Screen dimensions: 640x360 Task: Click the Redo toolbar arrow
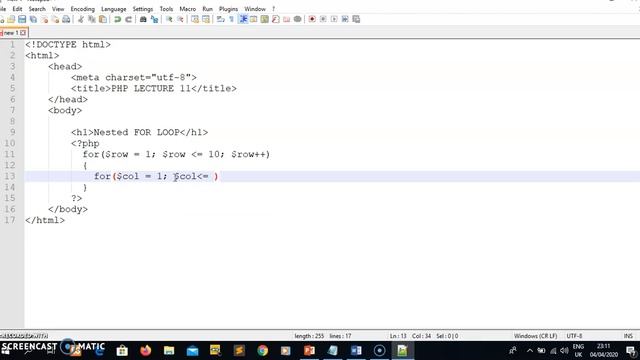pyautogui.click(x=129, y=19)
